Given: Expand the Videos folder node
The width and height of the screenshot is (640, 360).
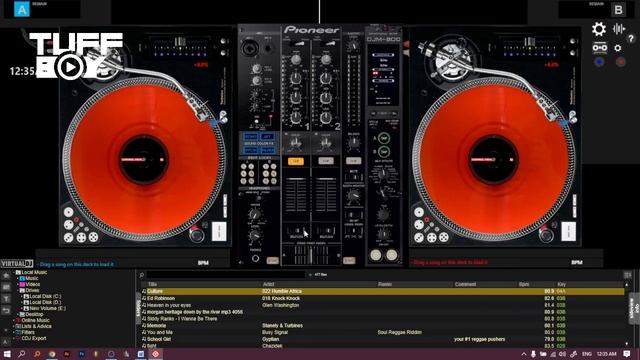Looking at the screenshot, I should pos(17,284).
